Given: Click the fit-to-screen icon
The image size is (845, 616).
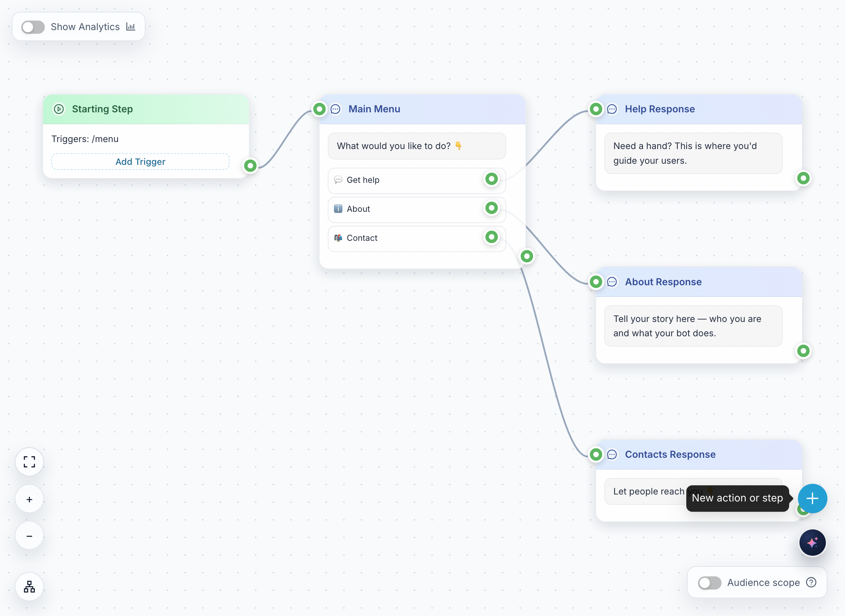Looking at the screenshot, I should 29,461.
